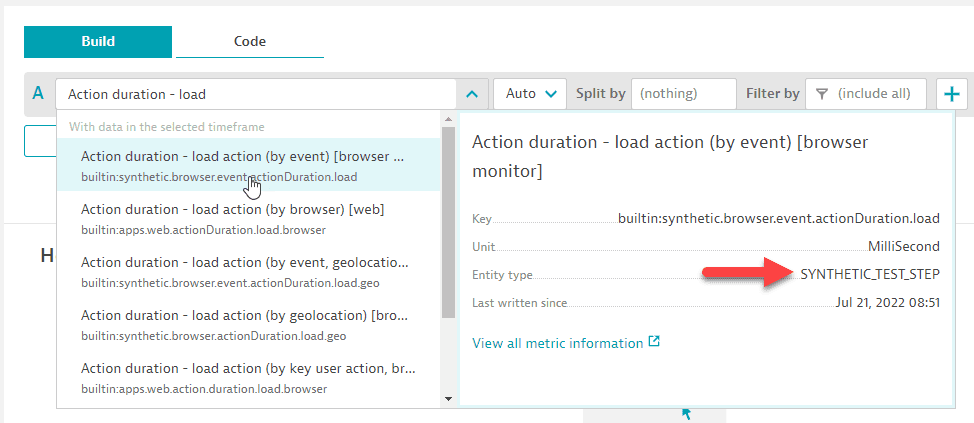Click the filter funnel icon

[822, 94]
